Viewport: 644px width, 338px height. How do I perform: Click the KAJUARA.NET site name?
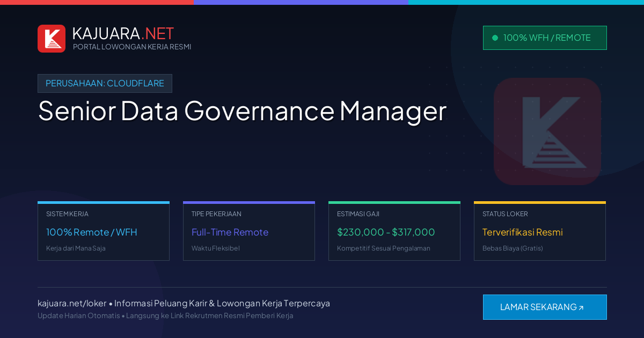click(123, 33)
